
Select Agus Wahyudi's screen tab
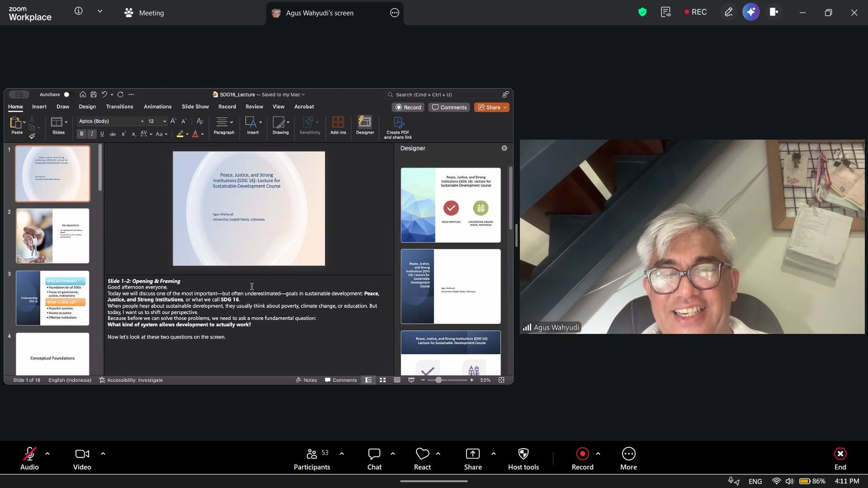click(x=319, y=13)
